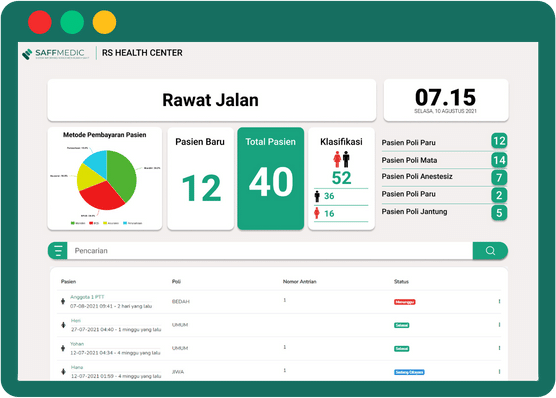This screenshot has height=398, width=556.
Task: Click the 12 badge for the first Pasien Poli Paru
Action: (x=499, y=141)
